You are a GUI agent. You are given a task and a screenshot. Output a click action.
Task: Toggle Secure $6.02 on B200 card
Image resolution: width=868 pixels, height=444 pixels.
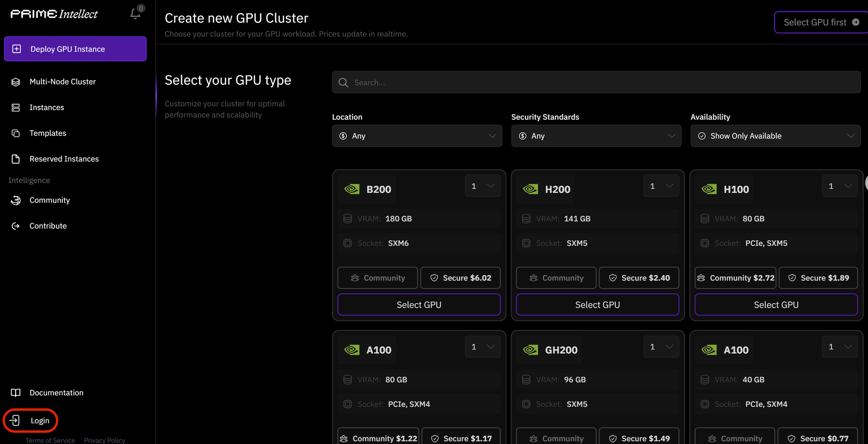coord(460,278)
